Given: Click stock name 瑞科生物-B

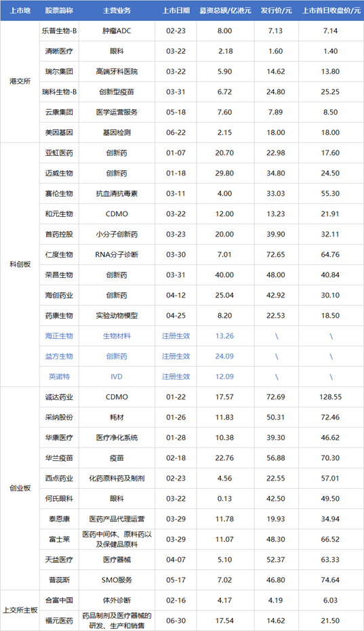Looking at the screenshot, I should 59,91.
